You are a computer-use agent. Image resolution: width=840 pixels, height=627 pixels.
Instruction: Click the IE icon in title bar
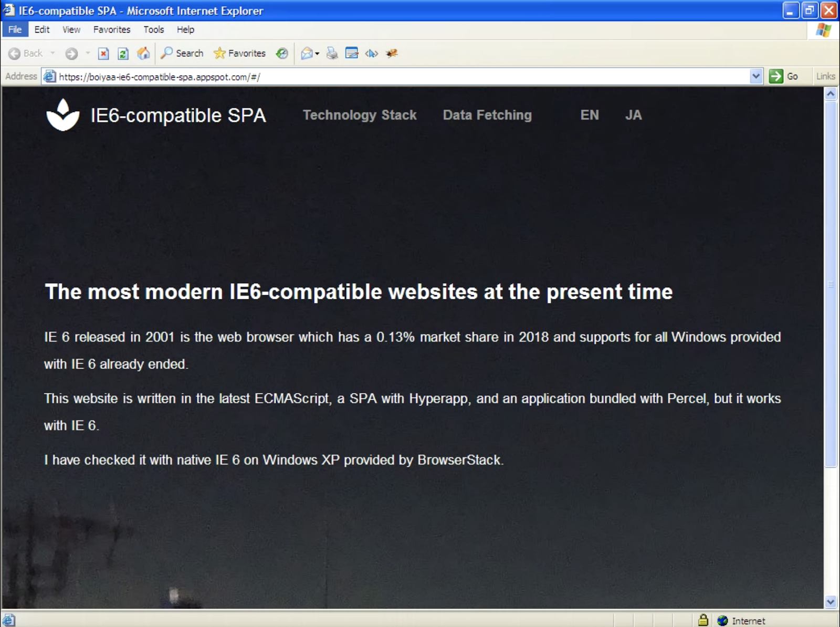9,10
